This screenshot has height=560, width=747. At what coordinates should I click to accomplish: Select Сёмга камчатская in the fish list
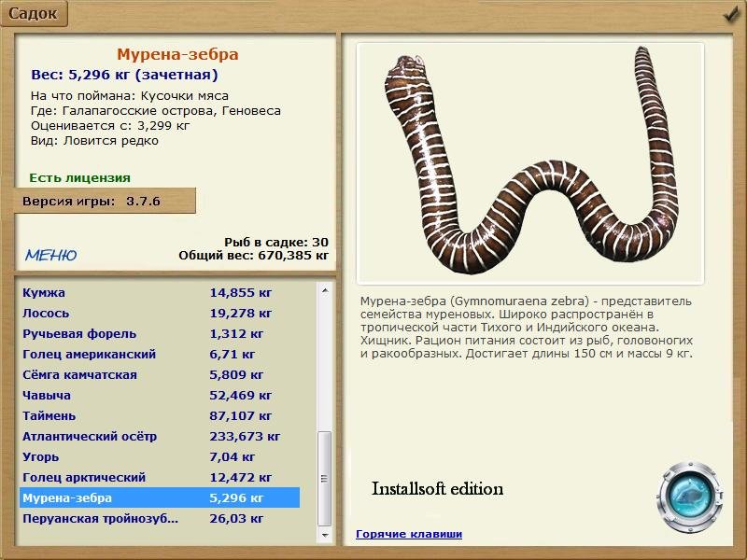pos(160,375)
